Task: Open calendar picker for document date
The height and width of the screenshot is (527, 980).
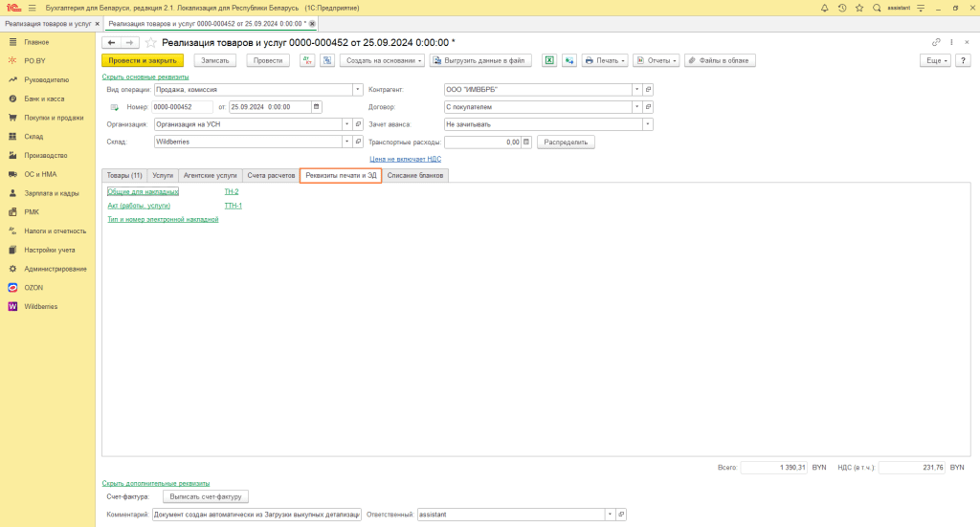Action: 316,107
